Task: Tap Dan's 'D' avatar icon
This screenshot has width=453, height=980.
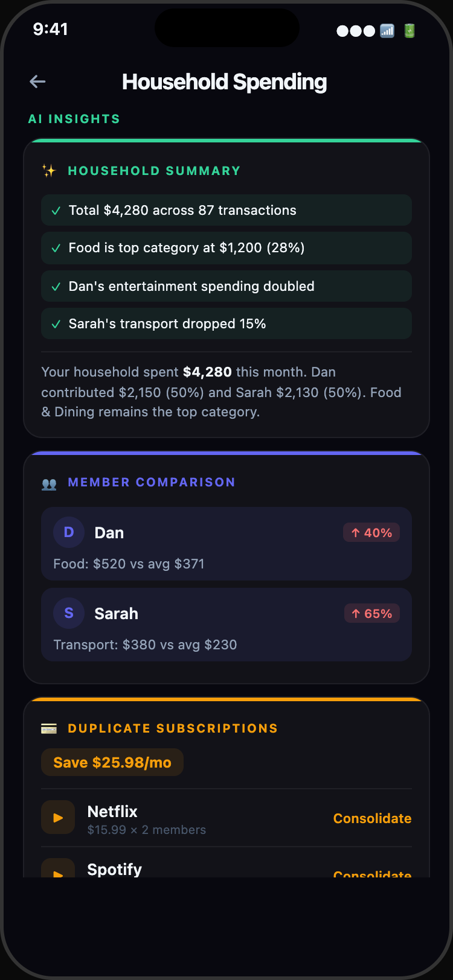Action: click(69, 532)
